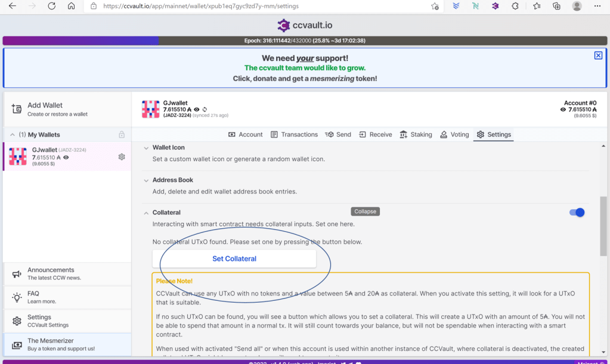Collapse the My Wallets list

(12, 135)
